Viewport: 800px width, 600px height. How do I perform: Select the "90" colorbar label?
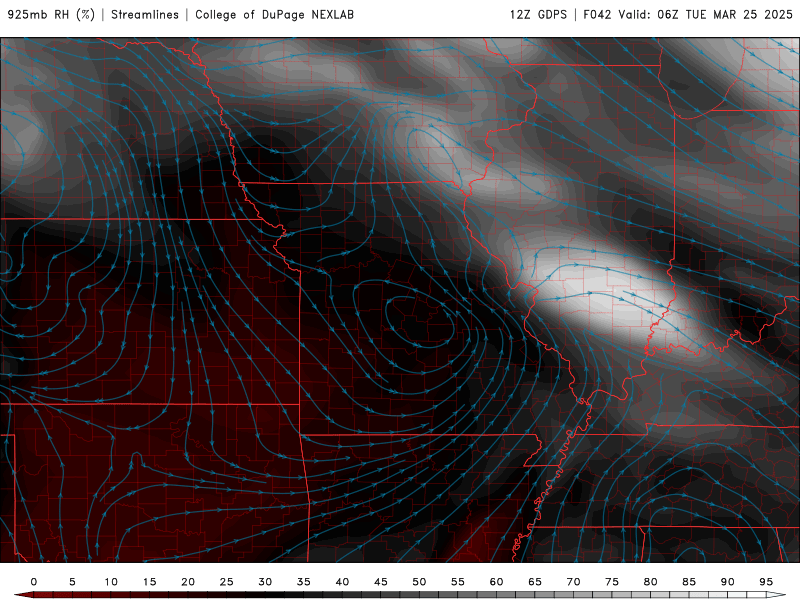pyautogui.click(x=728, y=582)
